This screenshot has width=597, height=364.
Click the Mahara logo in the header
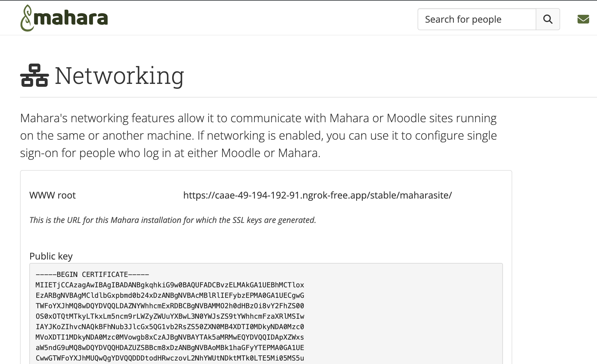pyautogui.click(x=64, y=18)
